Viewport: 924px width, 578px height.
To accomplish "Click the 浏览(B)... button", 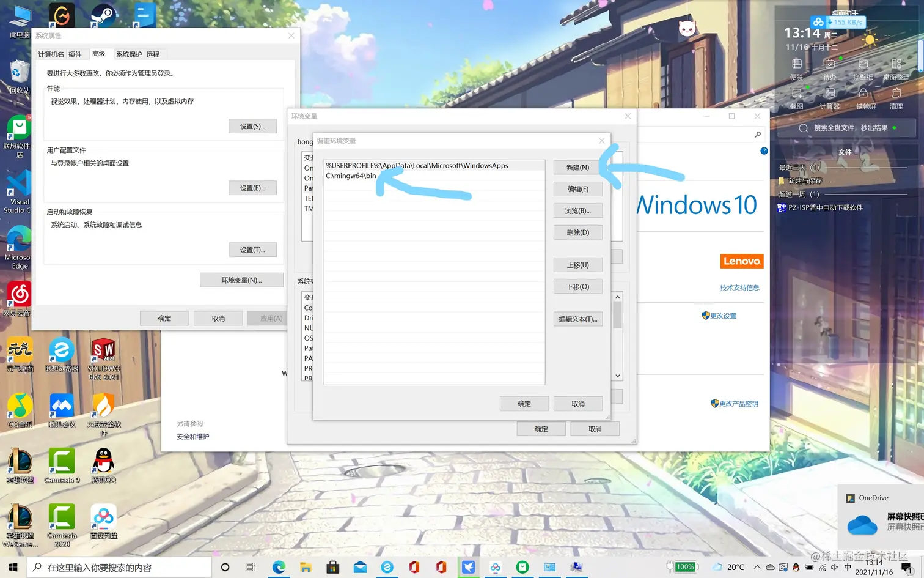I will tap(578, 211).
